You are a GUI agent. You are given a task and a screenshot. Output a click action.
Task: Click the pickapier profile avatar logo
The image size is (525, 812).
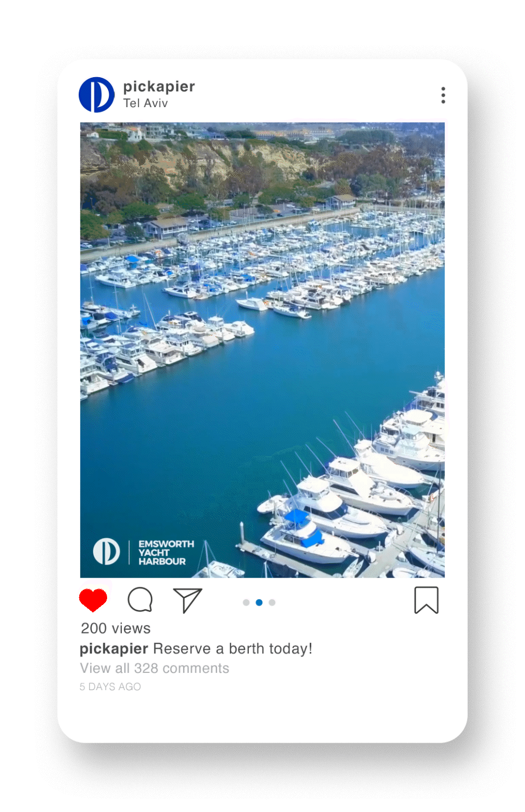click(x=97, y=95)
